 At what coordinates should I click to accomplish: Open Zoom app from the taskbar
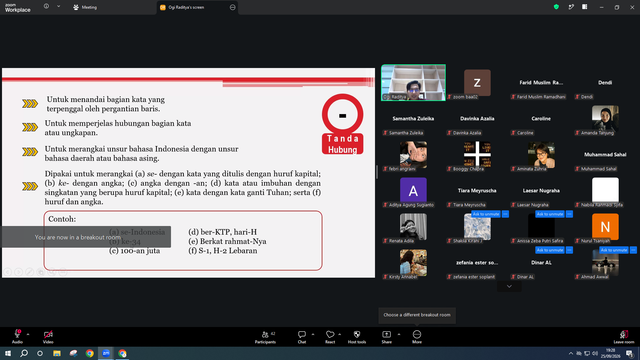click(106, 353)
